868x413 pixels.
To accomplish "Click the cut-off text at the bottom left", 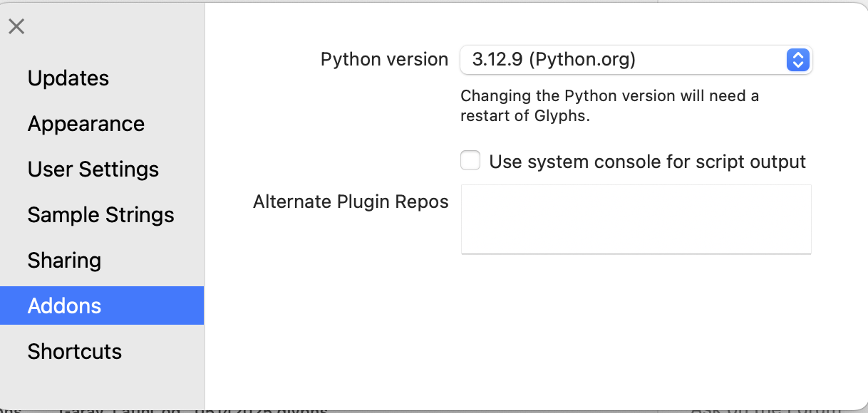I will [192, 410].
